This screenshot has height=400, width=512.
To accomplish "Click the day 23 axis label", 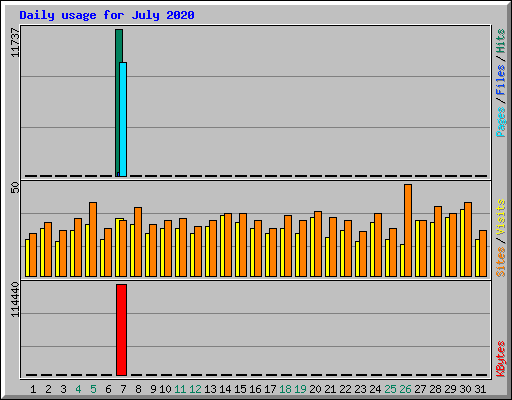I will (360, 389).
